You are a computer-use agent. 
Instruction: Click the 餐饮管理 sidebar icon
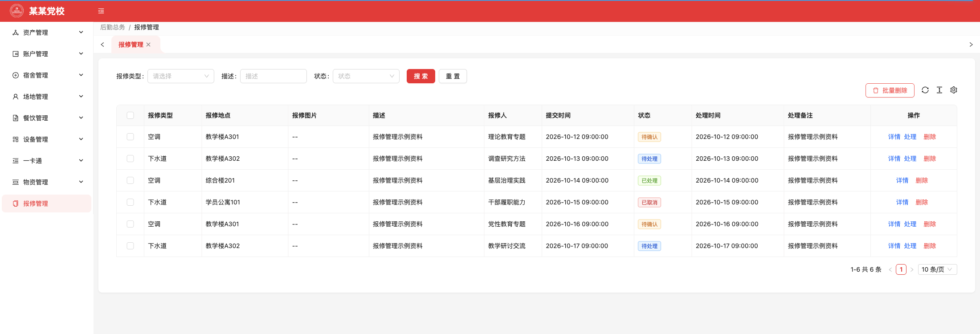click(x=16, y=118)
